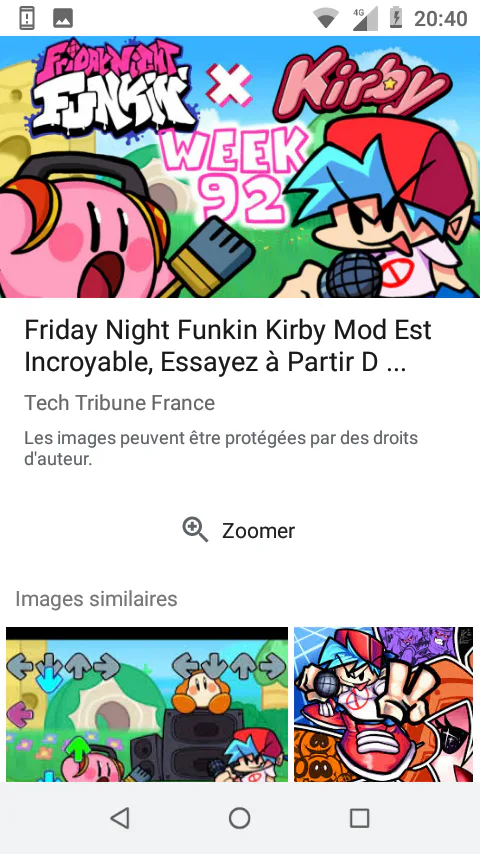Image resolution: width=480 pixels, height=854 pixels.
Task: Tap the image notification icon in status bar
Action: [x=63, y=19]
